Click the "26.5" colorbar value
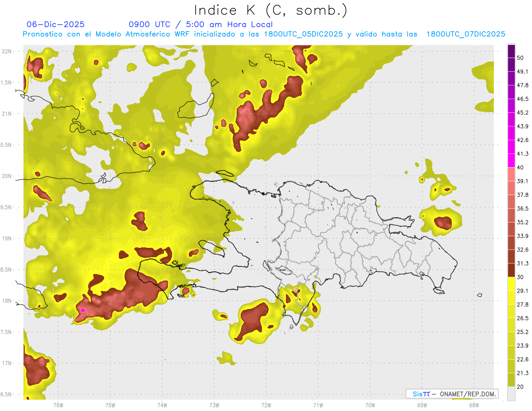Screen dimensions: 532x411 tap(523, 318)
